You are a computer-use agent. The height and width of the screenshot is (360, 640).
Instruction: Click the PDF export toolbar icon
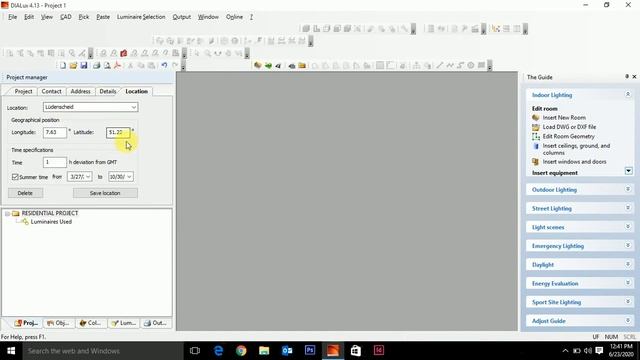click(118, 65)
